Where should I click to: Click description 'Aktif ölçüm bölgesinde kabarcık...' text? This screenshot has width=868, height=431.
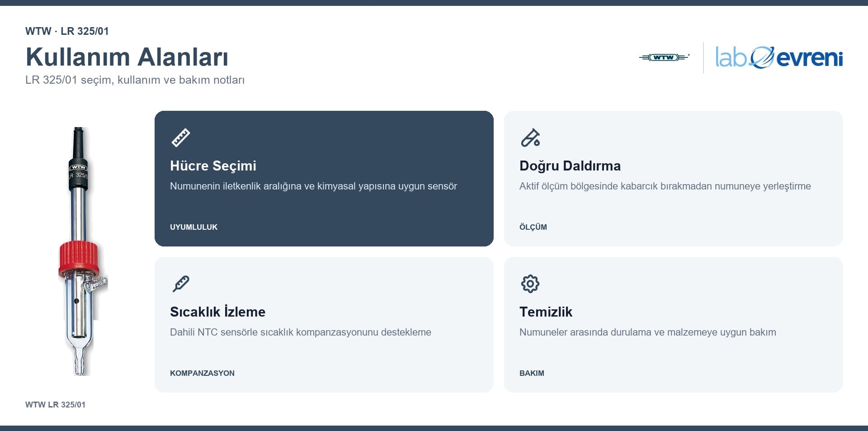click(665, 186)
